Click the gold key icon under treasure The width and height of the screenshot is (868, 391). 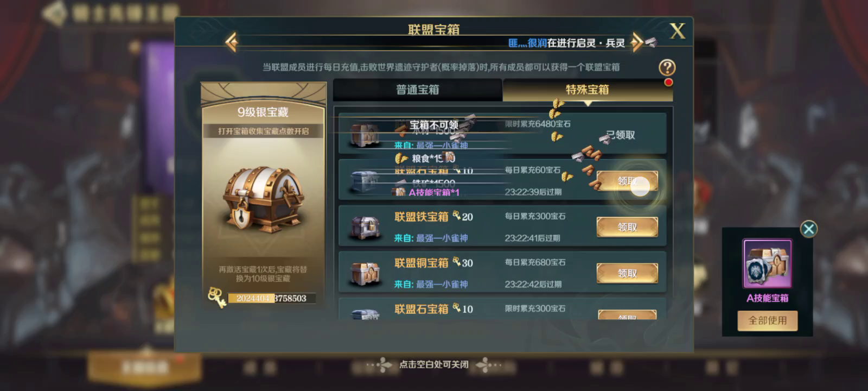(x=217, y=297)
